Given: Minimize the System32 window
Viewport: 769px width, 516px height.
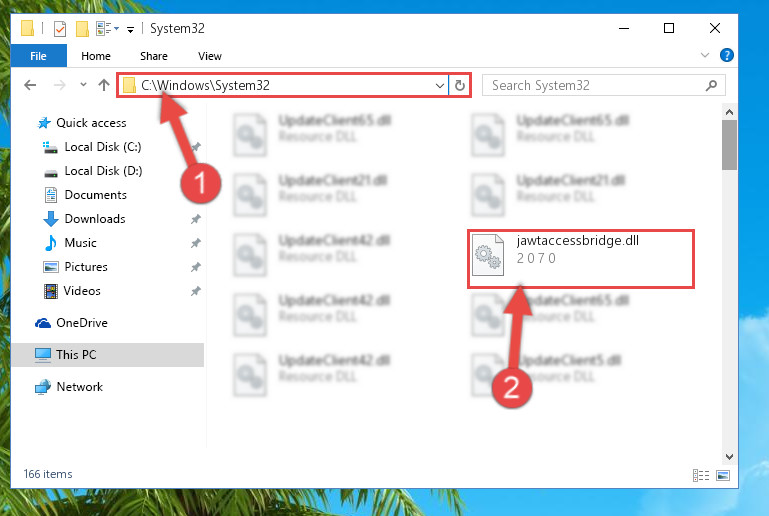Looking at the screenshot, I should 624,28.
